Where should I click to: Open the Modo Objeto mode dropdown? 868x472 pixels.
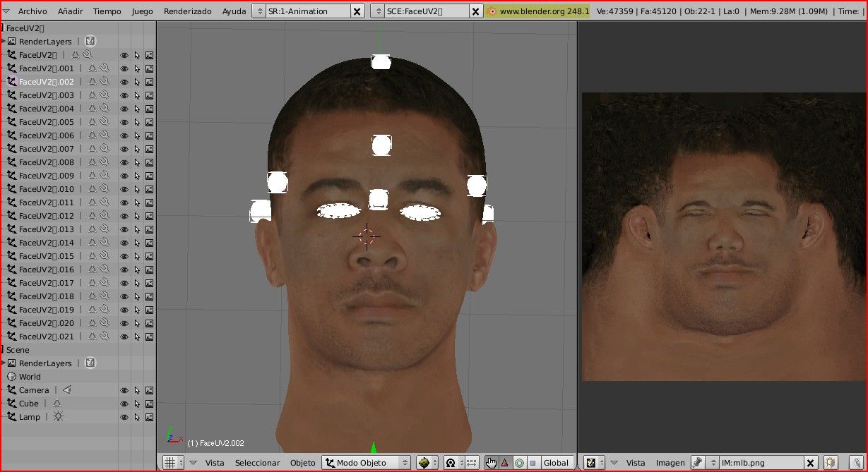point(366,463)
